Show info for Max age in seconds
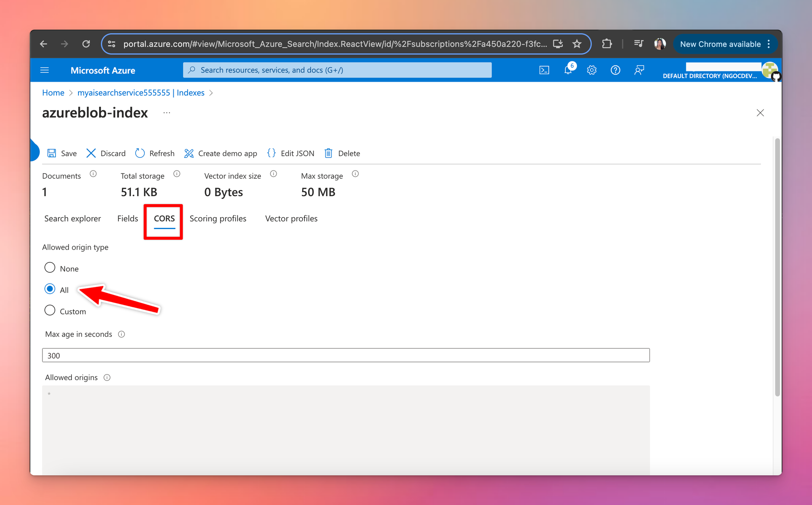812x505 pixels. coord(122,334)
